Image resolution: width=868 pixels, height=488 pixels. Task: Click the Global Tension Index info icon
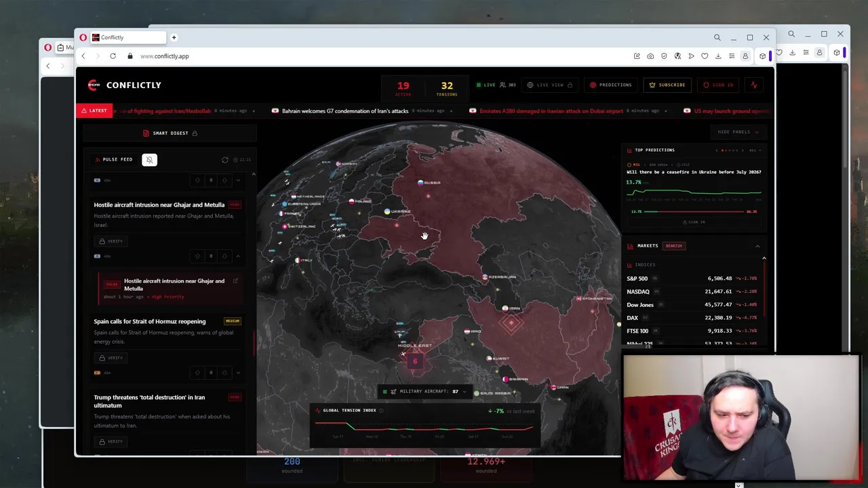[x=381, y=411]
